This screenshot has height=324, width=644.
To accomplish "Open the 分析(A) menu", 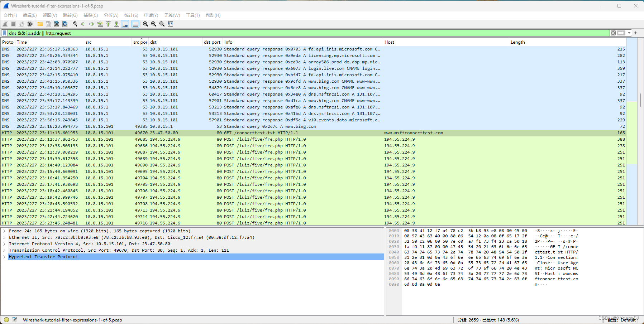I will click(111, 15).
